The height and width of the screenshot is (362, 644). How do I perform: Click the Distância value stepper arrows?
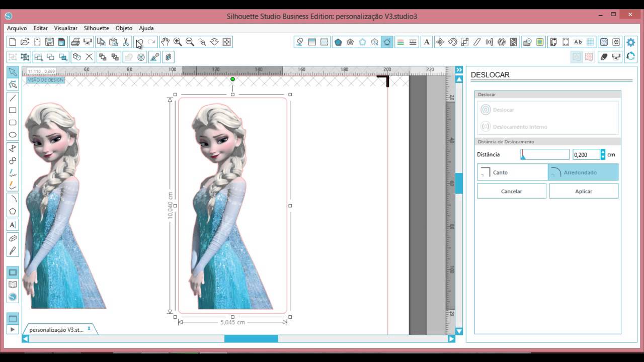click(603, 154)
